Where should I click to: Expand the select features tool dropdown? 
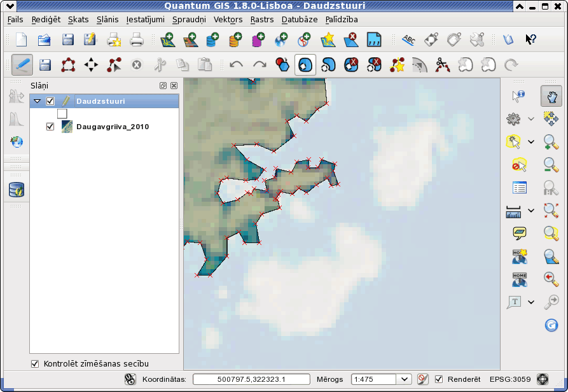(531, 142)
